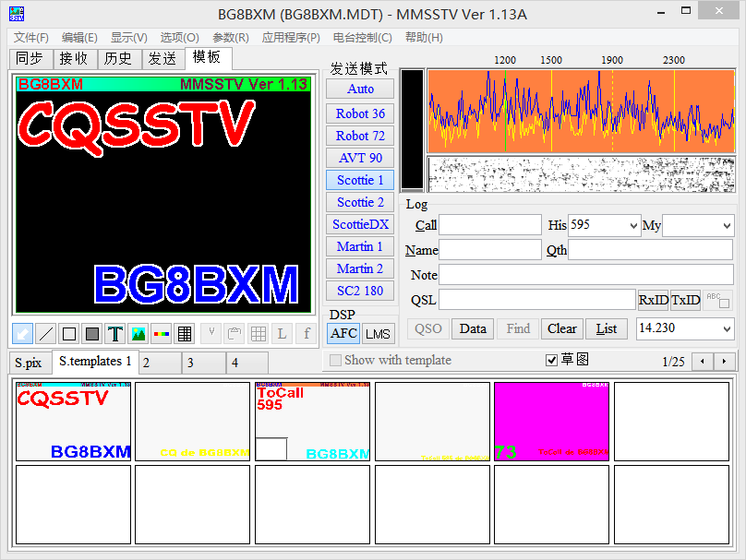Select the arrow pointer tool

[22, 334]
